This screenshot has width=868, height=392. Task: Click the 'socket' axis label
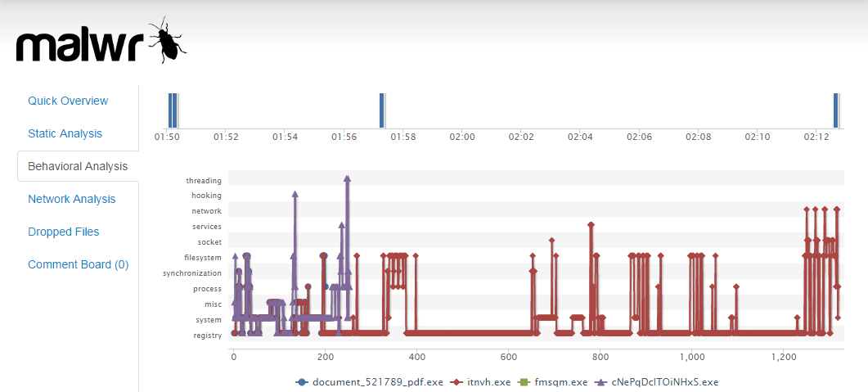pyautogui.click(x=209, y=242)
